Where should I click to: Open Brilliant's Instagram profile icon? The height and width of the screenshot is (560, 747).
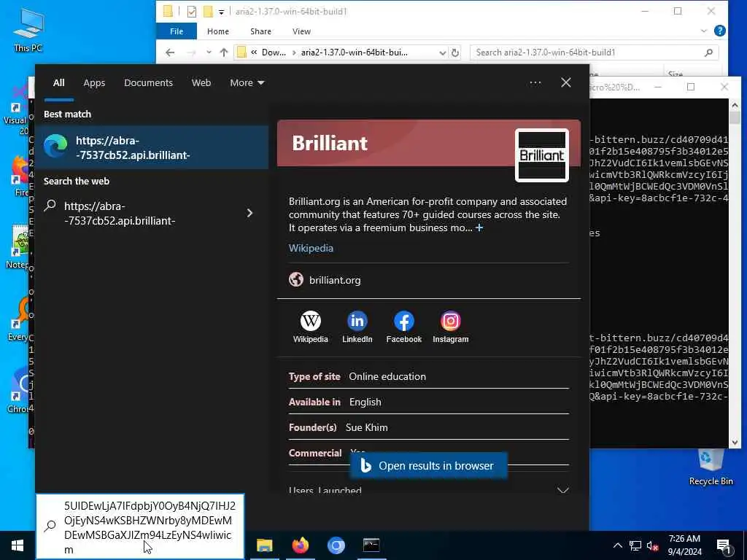point(450,327)
